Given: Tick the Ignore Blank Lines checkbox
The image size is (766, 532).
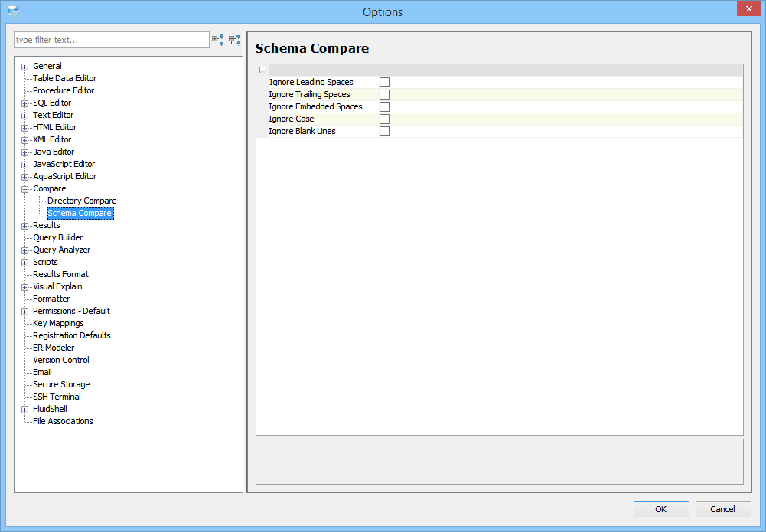Looking at the screenshot, I should [384, 131].
